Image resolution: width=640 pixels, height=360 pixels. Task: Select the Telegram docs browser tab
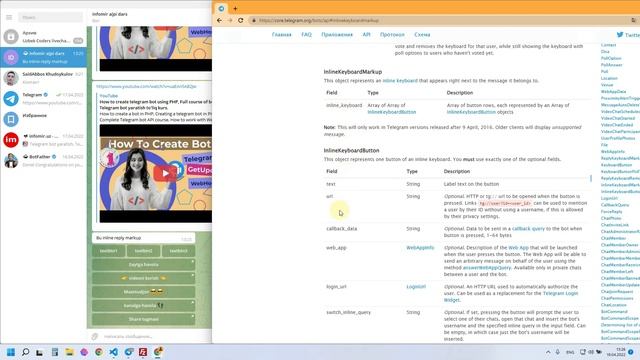pos(221,8)
